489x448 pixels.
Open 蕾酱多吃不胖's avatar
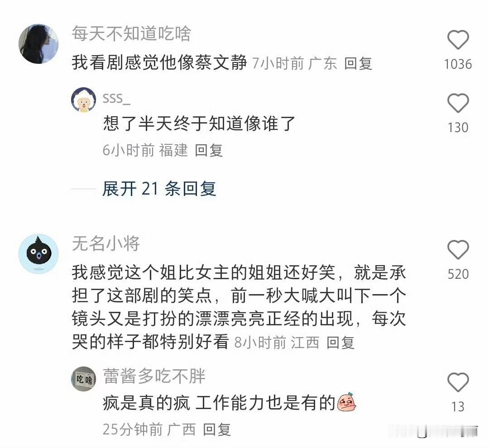pyautogui.click(x=84, y=379)
